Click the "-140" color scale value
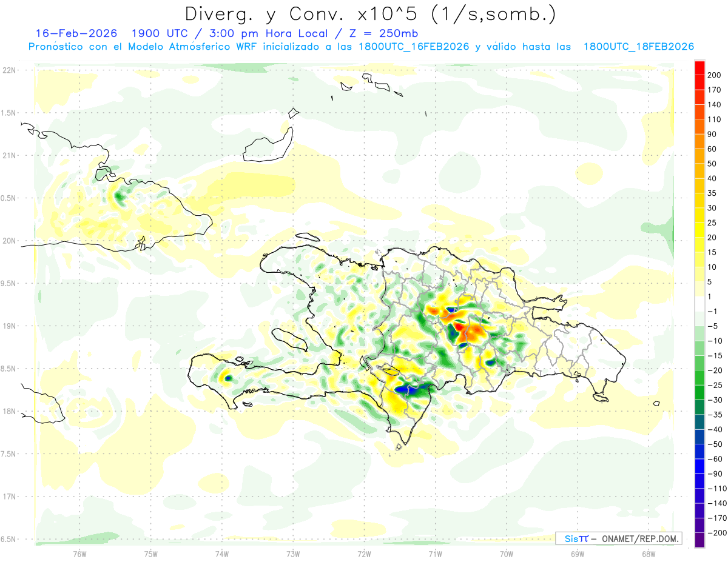The height and width of the screenshot is (562, 728). click(717, 503)
